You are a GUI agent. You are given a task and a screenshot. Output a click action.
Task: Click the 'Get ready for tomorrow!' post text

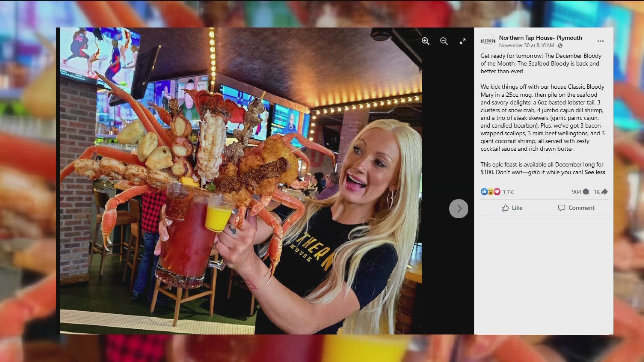click(x=541, y=63)
